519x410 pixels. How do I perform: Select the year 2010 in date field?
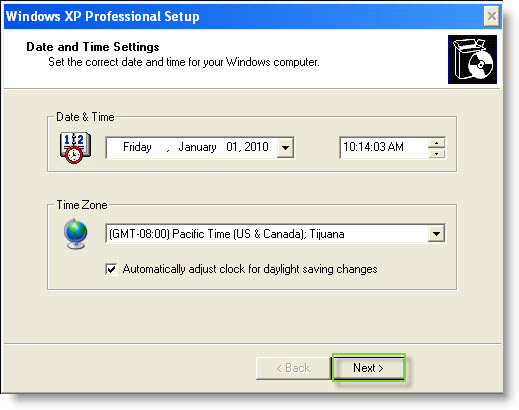click(x=256, y=147)
